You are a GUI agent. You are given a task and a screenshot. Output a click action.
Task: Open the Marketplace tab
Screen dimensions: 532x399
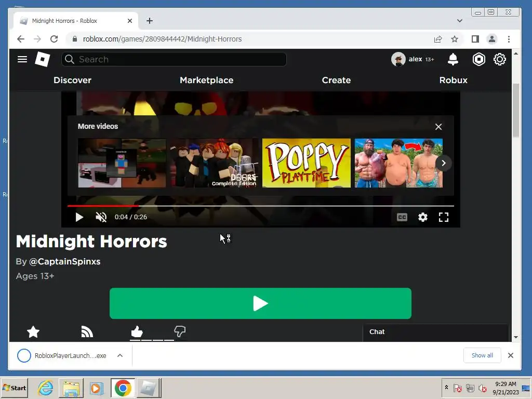click(x=207, y=80)
